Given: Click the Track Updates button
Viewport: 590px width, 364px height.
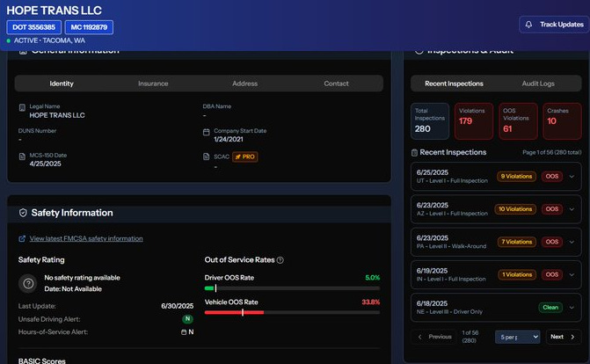Looking at the screenshot, I should click(554, 25).
